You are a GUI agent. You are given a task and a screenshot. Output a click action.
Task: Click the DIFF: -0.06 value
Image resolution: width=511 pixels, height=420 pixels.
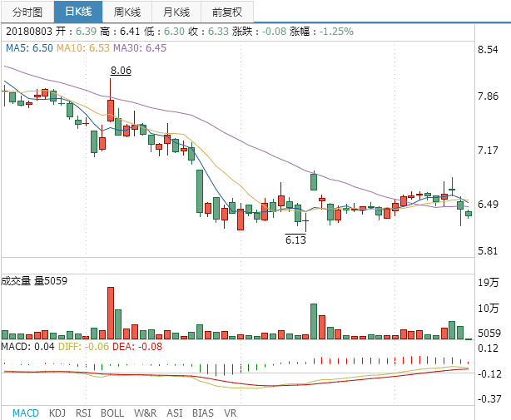83,347
